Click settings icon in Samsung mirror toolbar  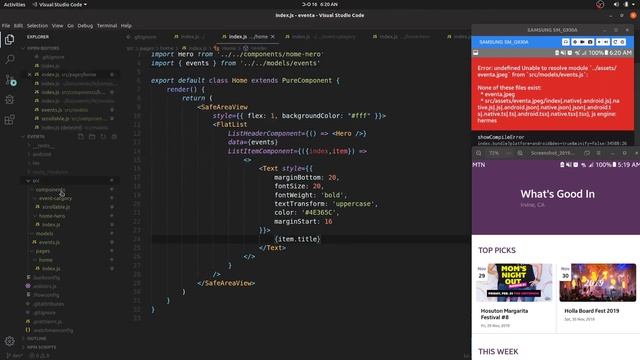(622, 42)
